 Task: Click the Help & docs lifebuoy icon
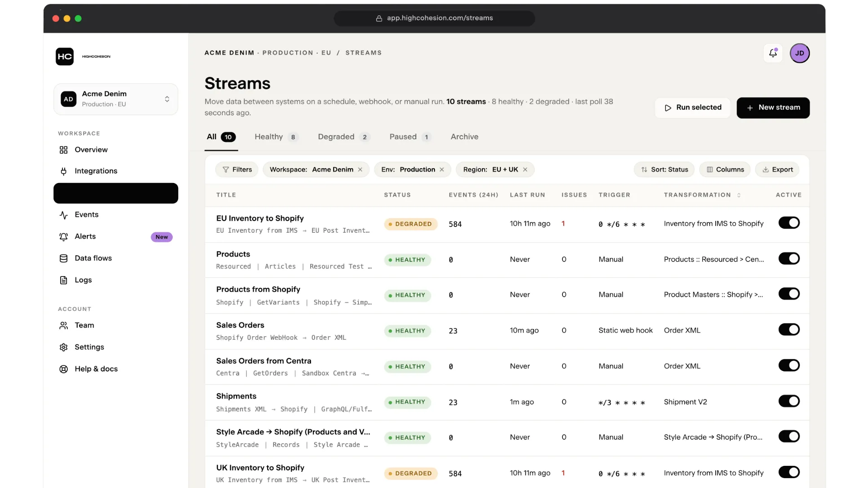(x=64, y=369)
